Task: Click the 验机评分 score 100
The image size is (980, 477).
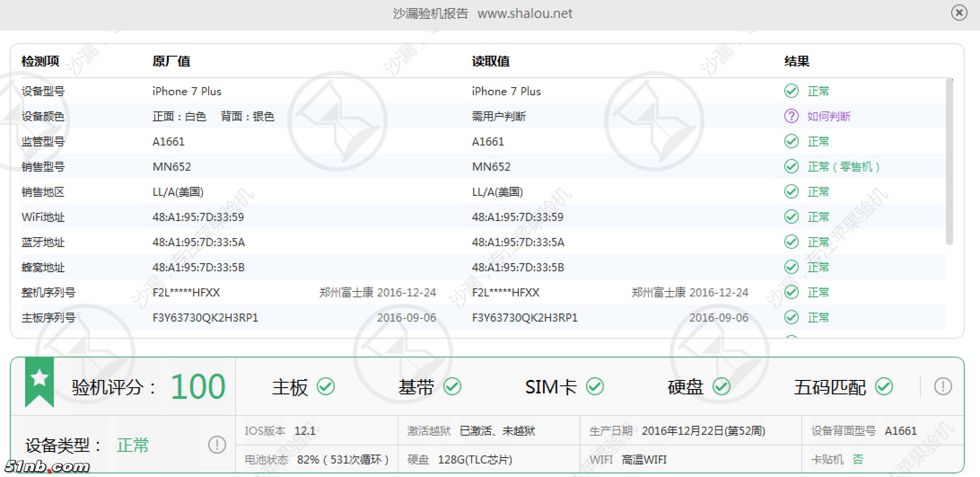Action: click(197, 387)
